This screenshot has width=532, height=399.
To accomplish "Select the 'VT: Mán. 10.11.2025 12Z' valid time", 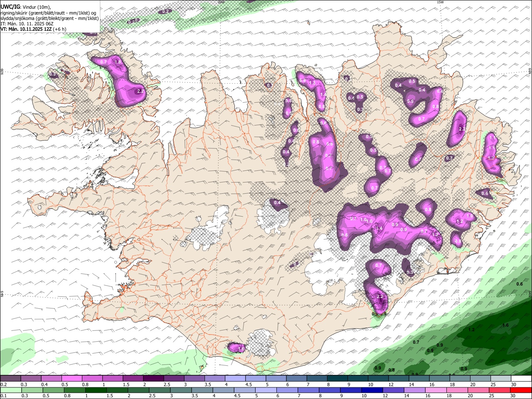I will 26,29.
